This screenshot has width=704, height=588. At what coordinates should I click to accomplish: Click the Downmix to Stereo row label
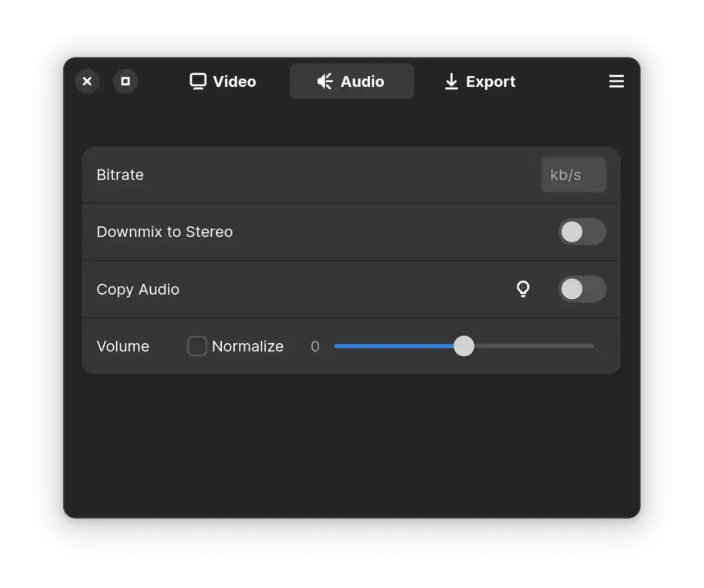click(165, 232)
